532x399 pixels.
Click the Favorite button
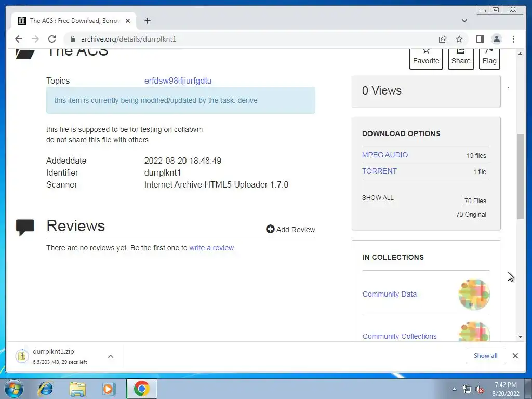point(426,58)
